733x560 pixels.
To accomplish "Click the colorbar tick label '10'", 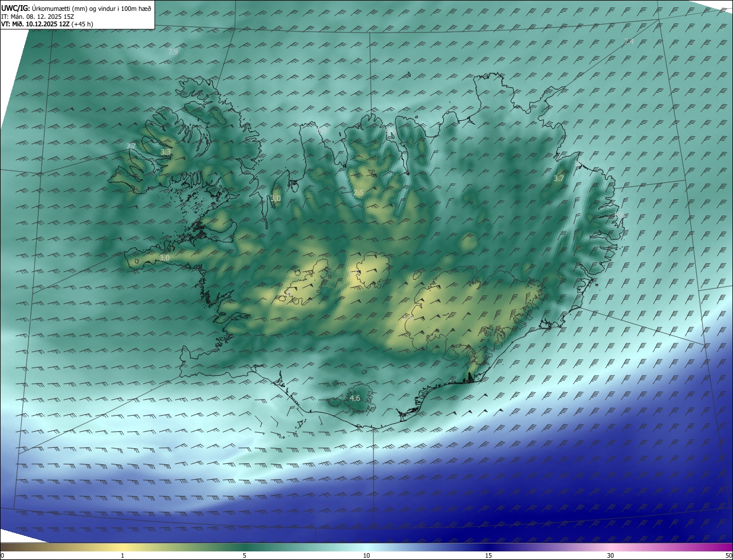I will coord(366,555).
